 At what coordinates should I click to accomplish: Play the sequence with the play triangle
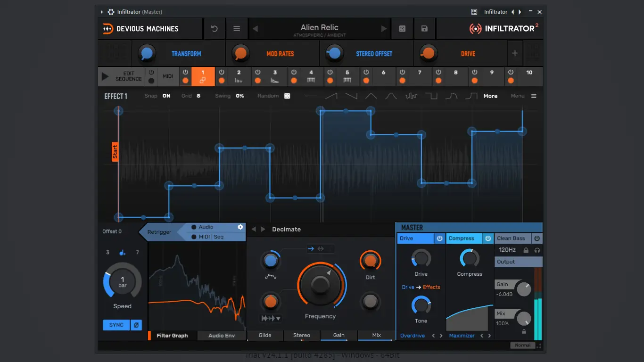105,76
